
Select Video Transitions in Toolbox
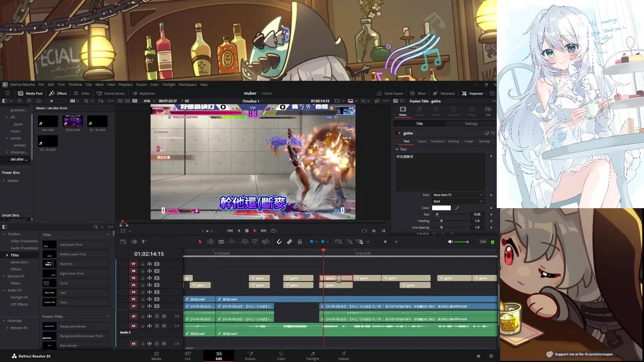point(24,241)
